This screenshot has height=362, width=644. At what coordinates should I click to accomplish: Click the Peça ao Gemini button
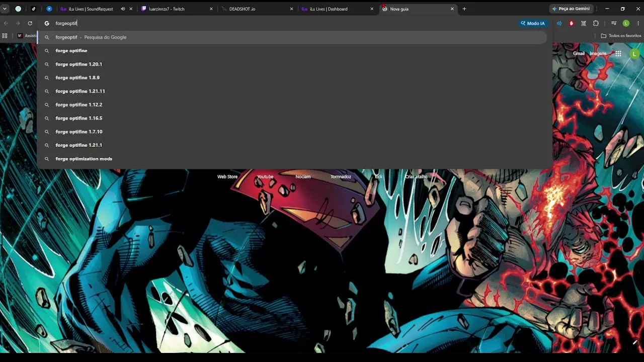click(571, 9)
